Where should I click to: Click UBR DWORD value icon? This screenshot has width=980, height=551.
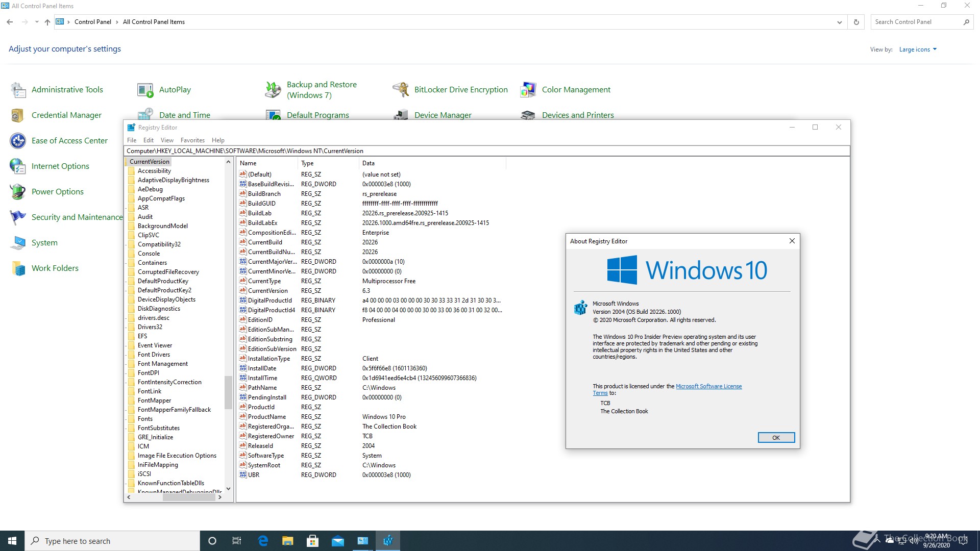point(243,475)
